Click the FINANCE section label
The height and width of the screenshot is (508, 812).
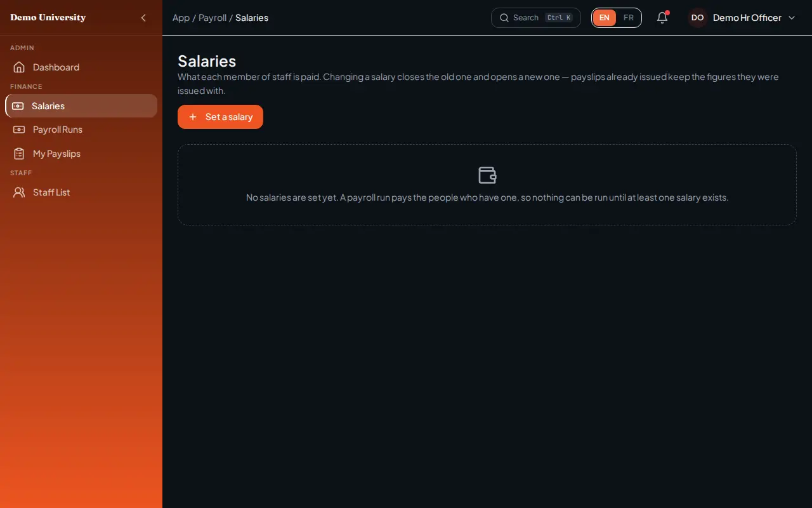tap(26, 86)
